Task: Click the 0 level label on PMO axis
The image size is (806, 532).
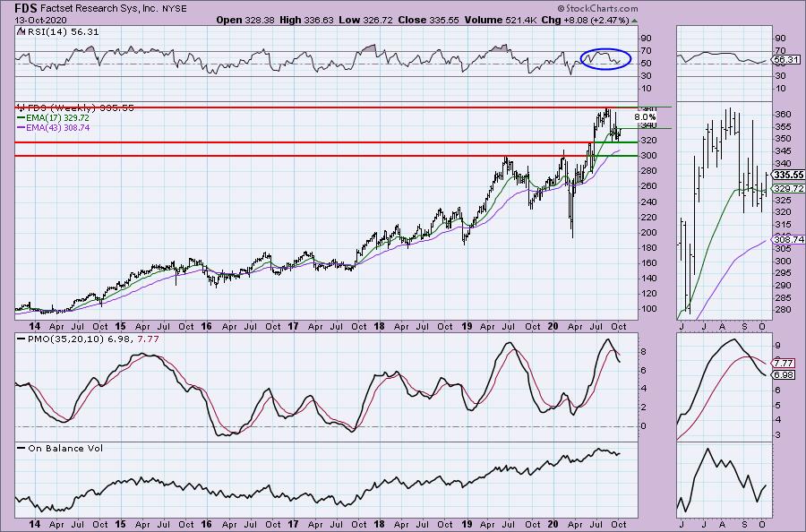Action: point(644,426)
